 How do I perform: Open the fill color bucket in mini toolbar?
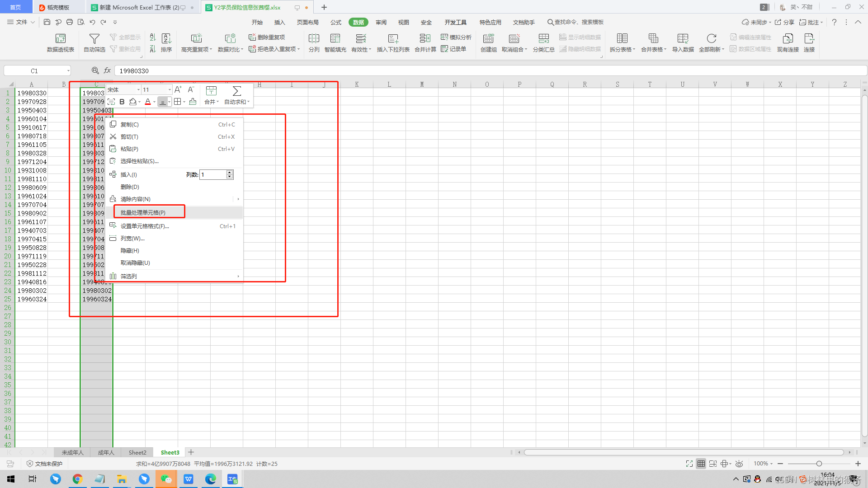[x=133, y=102]
